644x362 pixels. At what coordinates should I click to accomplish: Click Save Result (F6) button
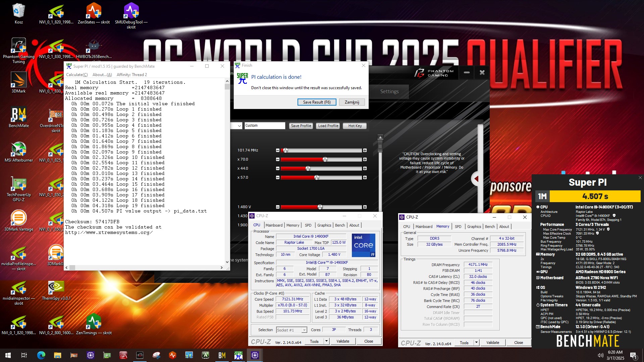point(317,102)
